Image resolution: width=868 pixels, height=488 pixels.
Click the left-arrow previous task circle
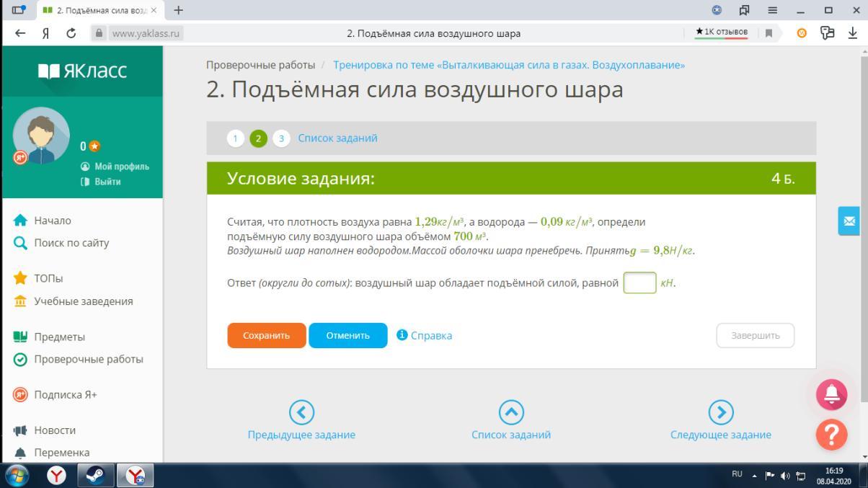click(x=301, y=412)
